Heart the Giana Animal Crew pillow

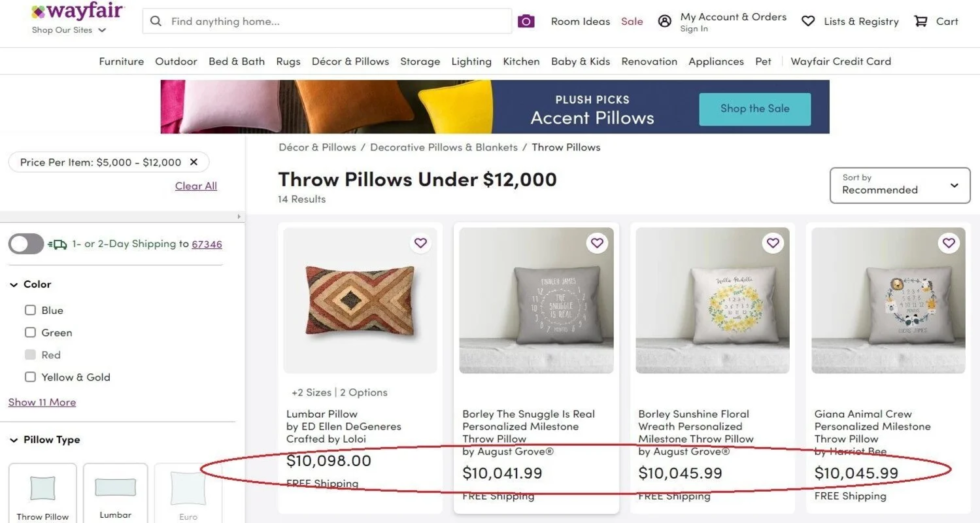pos(948,243)
